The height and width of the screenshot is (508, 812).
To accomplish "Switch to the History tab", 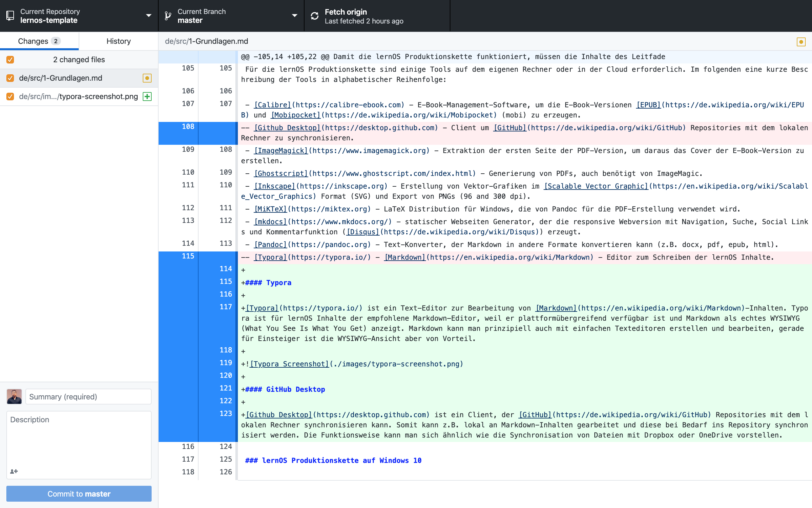I will (x=118, y=41).
